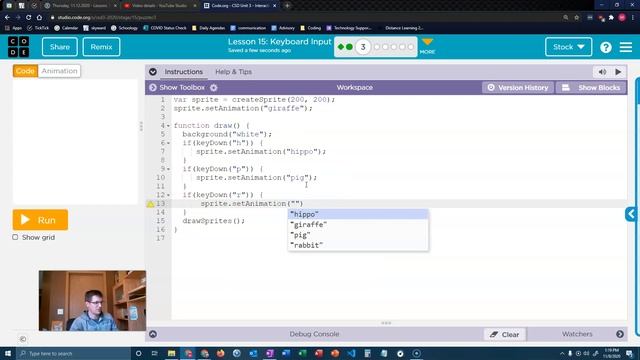Open File Explorer from the taskbar

coord(171,353)
